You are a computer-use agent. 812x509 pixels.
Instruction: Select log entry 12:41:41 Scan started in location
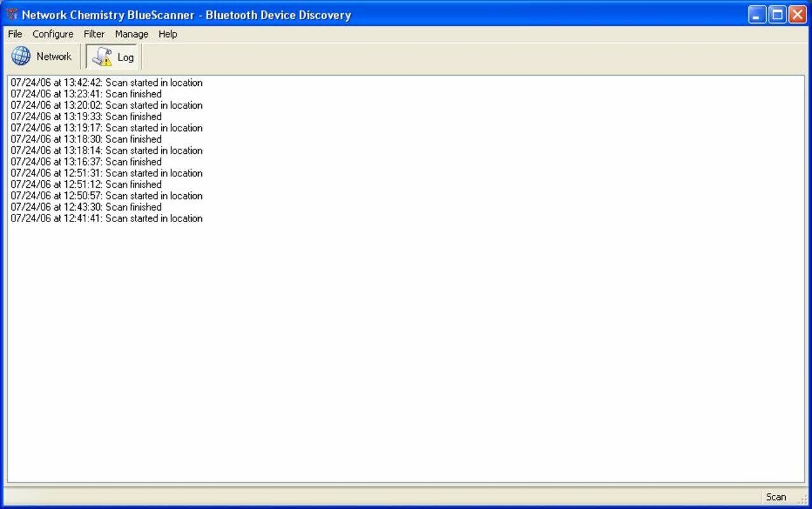click(x=106, y=218)
